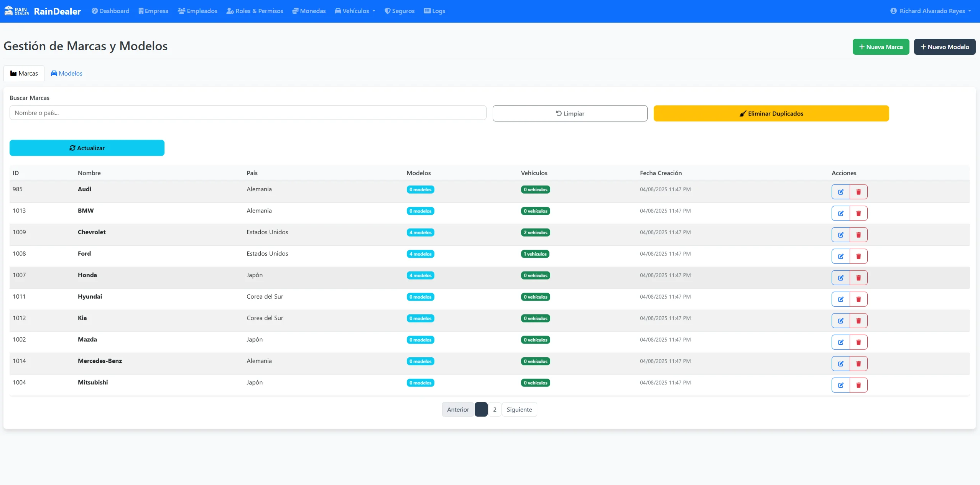Edit the Audi brand row

[x=840, y=192]
